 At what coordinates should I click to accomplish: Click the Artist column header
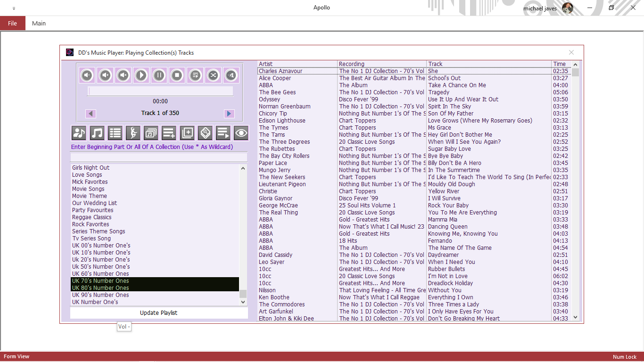click(297, 64)
